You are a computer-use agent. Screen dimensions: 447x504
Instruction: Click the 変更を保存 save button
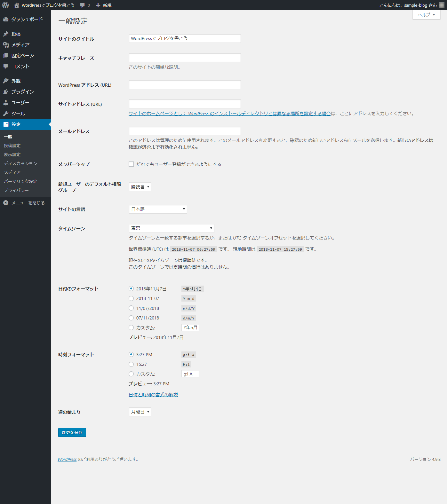(x=72, y=432)
